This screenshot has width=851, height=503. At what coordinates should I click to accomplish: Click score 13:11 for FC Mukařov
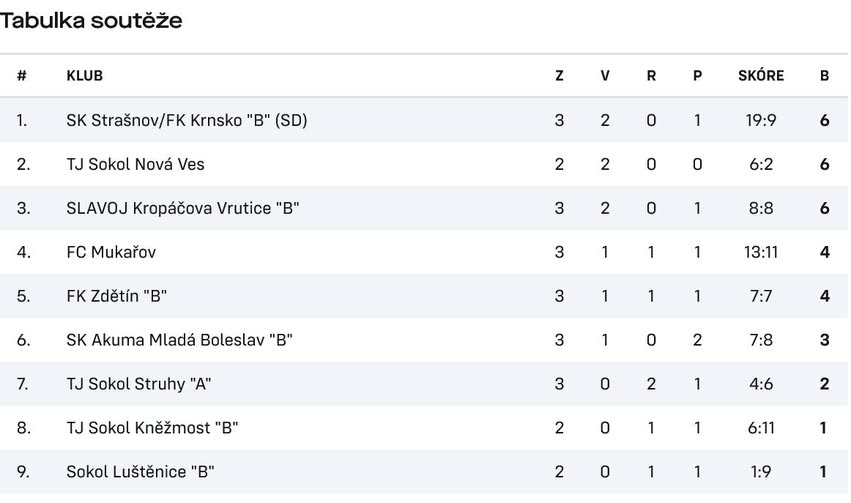point(761,252)
